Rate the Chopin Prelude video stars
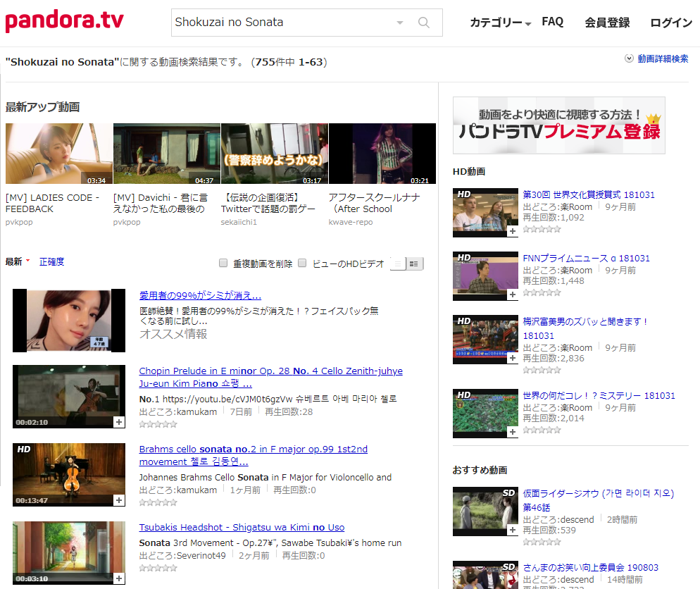This screenshot has width=700, height=589. (158, 424)
